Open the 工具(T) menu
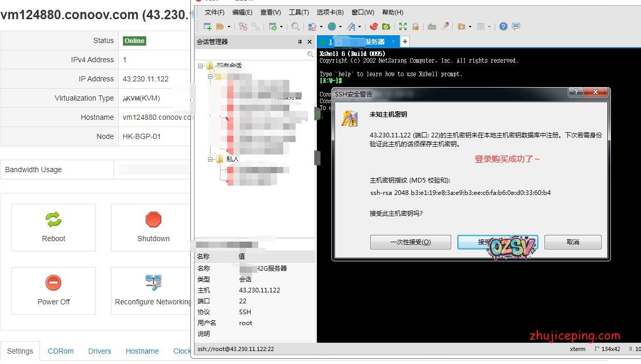Image resolution: width=641 pixels, height=364 pixels. (x=299, y=12)
